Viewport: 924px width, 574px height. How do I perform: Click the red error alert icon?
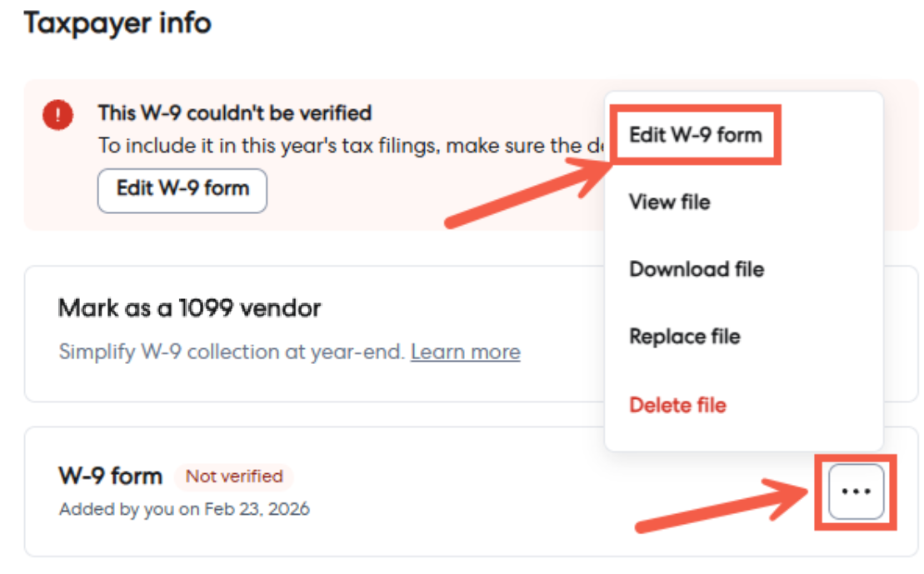tap(57, 115)
